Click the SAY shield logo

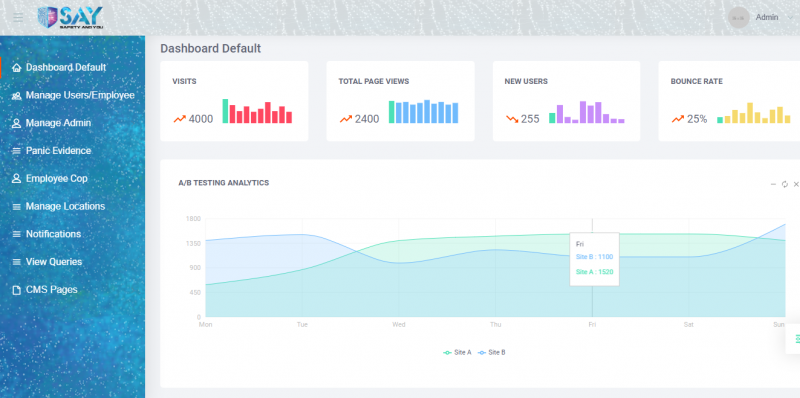tap(71, 17)
